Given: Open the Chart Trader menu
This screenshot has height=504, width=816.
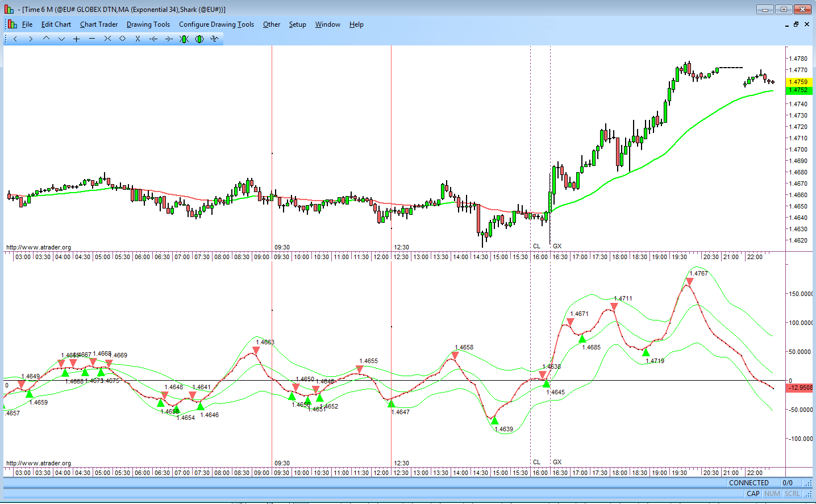Looking at the screenshot, I should [x=99, y=24].
